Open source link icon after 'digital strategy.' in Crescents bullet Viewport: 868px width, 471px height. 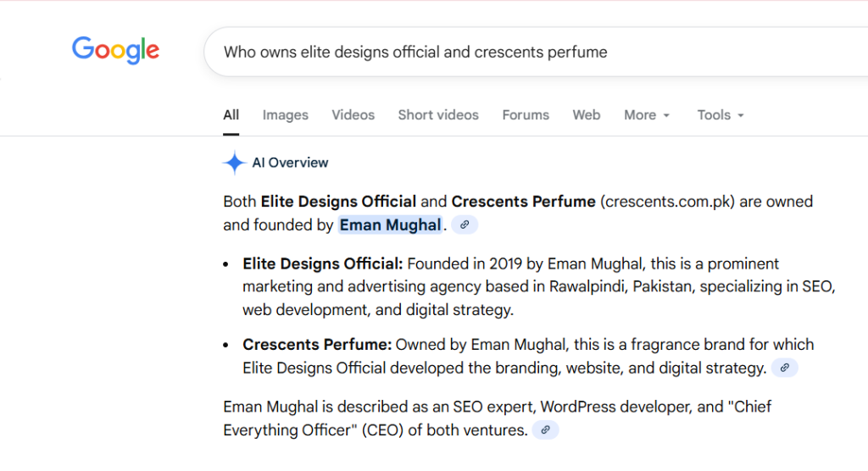coord(785,368)
